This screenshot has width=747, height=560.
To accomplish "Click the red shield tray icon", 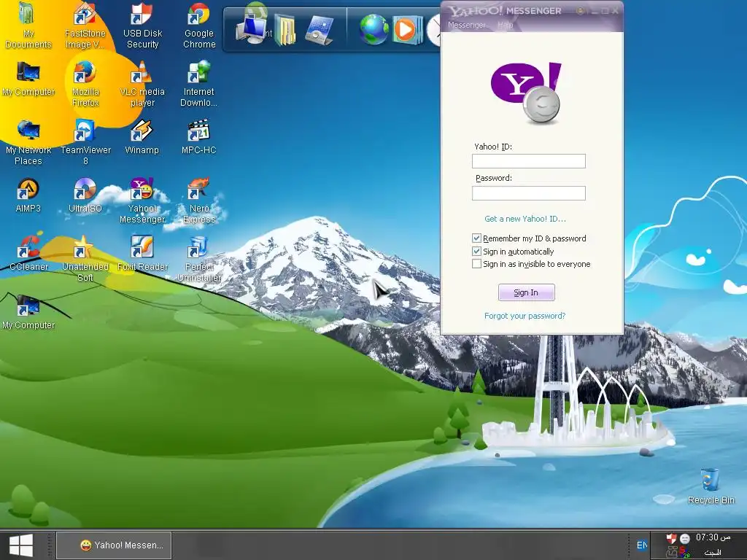I will pyautogui.click(x=671, y=539).
